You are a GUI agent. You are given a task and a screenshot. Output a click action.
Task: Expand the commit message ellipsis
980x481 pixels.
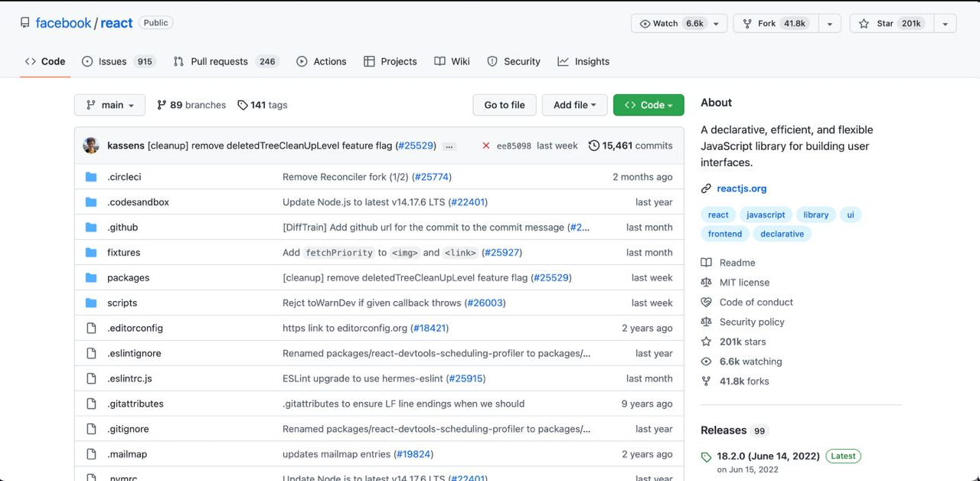click(449, 146)
